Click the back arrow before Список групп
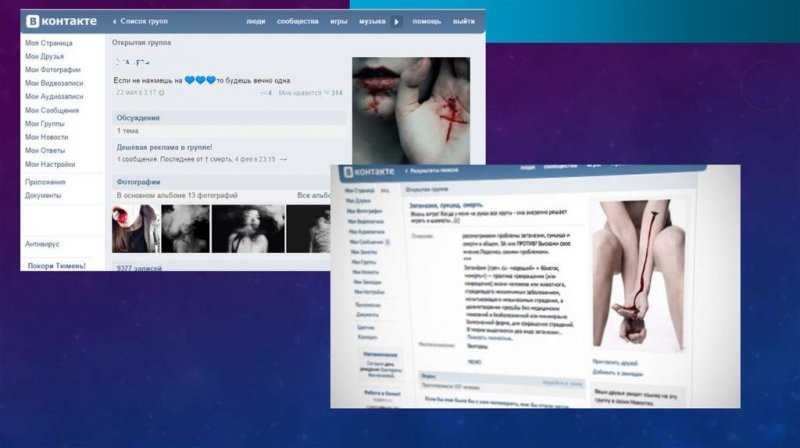This screenshot has width=800, height=448. pos(114,21)
